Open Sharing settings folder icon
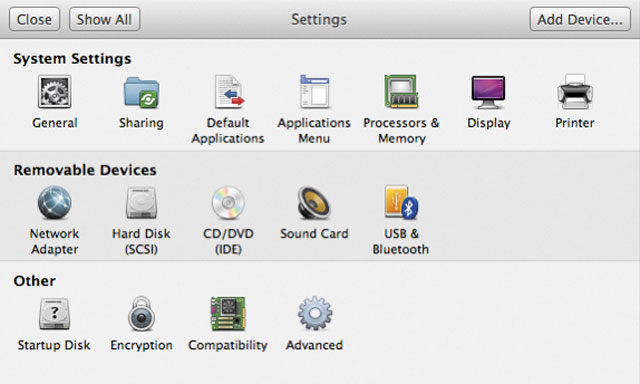Screen dimensions: 640x384 coord(141,92)
